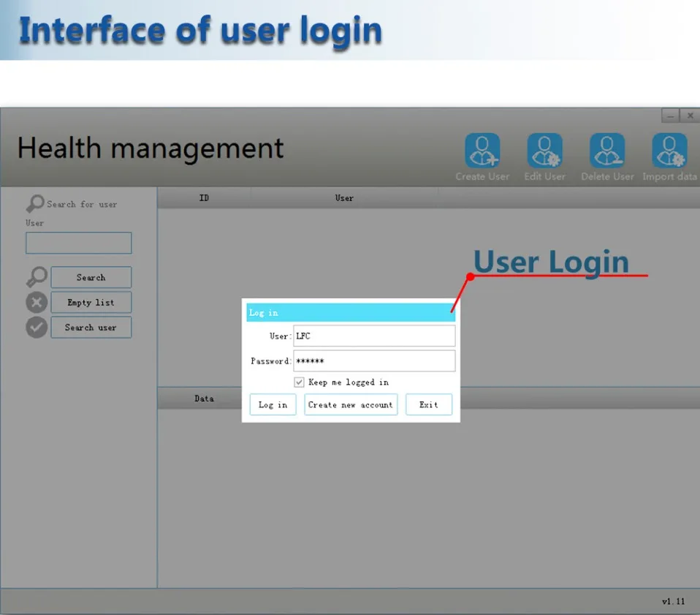Click the magnifier icon next to Search for user
This screenshot has width=700, height=615.
pos(35,204)
